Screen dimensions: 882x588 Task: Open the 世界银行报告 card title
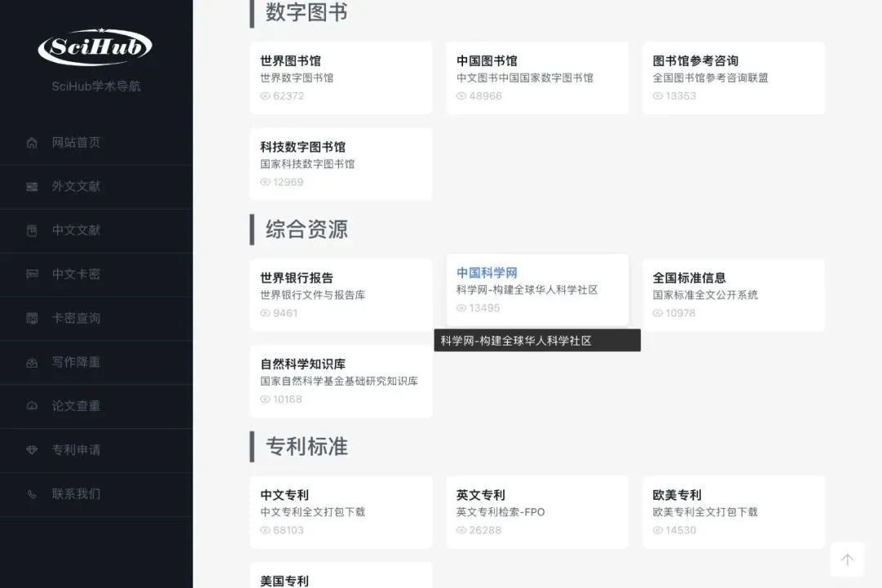296,278
